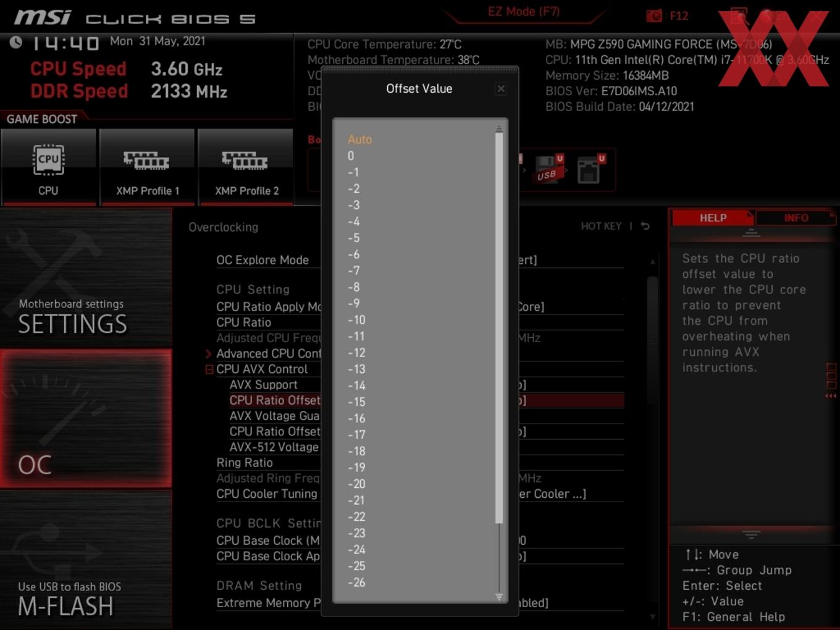Select the Extreme Memory Profile setting
Image resolution: width=840 pixels, height=630 pixels.
pos(419,603)
